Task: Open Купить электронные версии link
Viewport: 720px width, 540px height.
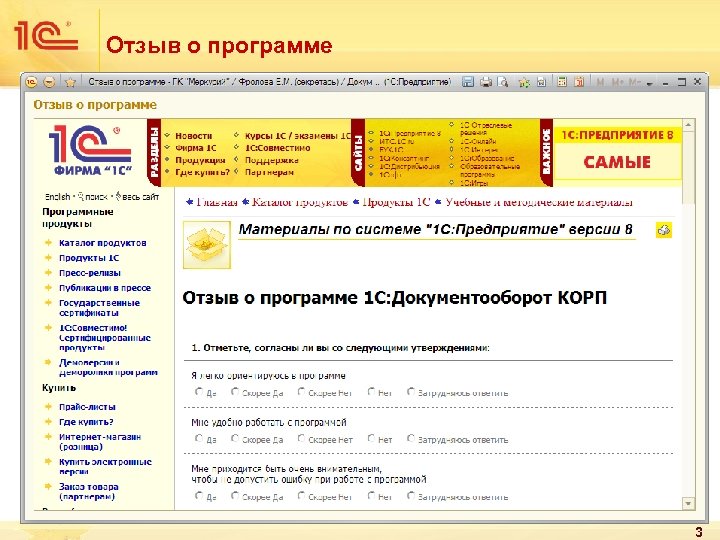Action: [105, 467]
